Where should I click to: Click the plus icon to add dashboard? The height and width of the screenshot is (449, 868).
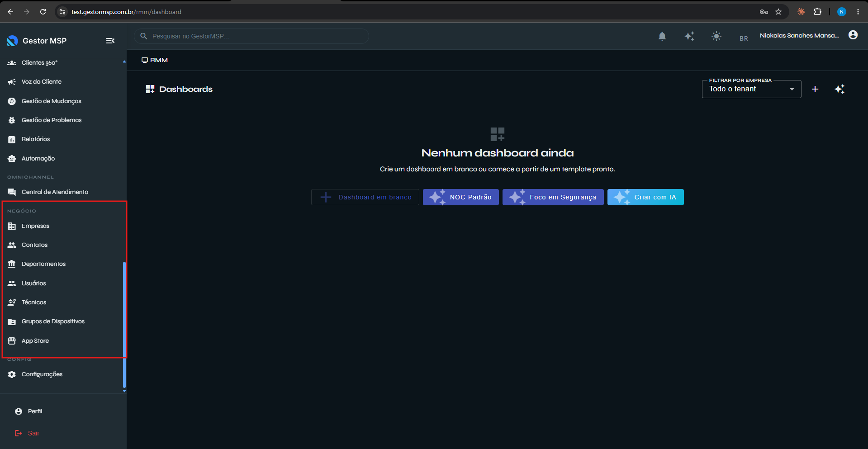(x=815, y=89)
